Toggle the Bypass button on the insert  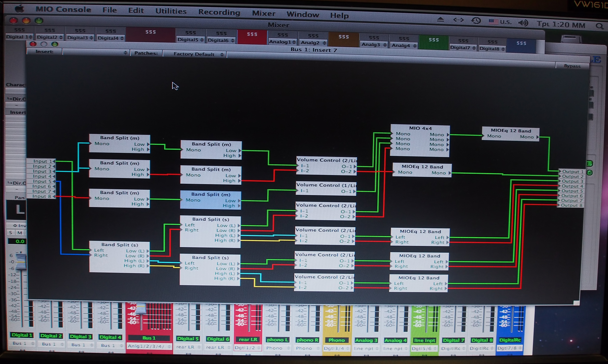click(572, 66)
